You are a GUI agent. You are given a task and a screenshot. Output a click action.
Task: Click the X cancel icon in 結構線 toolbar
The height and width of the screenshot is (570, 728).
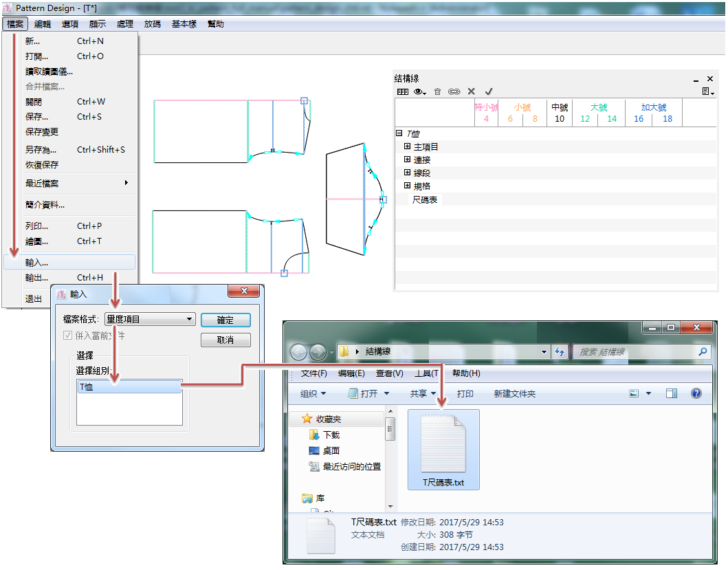[x=472, y=91]
